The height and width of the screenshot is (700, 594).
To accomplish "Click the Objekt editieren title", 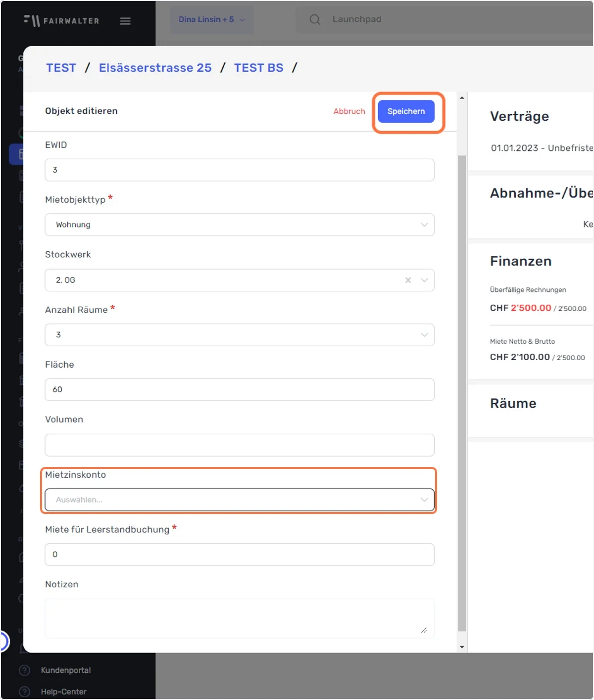I will click(x=81, y=111).
